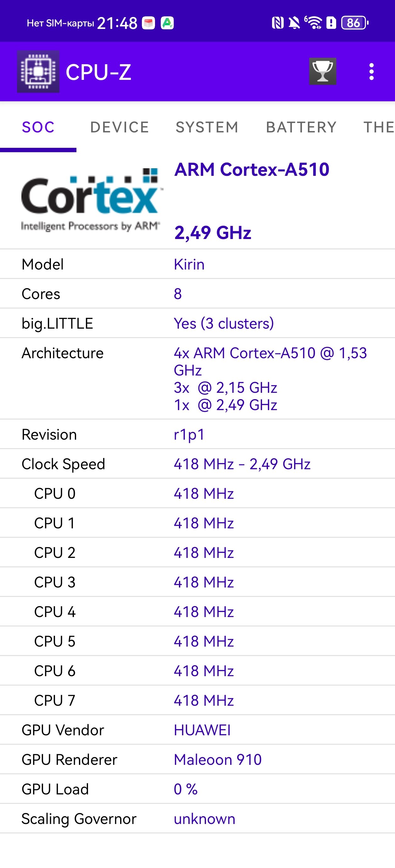
Task: Select the Model Kirin row
Action: pos(197,264)
